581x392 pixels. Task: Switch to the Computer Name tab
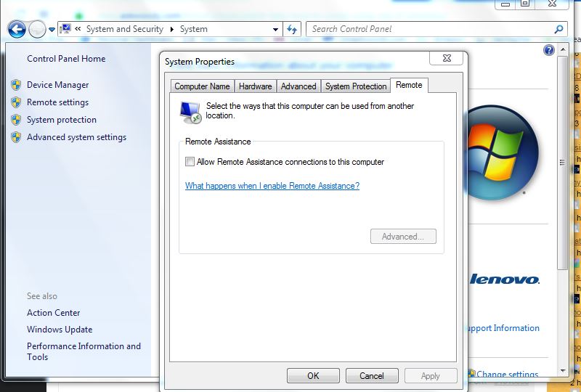tap(202, 86)
